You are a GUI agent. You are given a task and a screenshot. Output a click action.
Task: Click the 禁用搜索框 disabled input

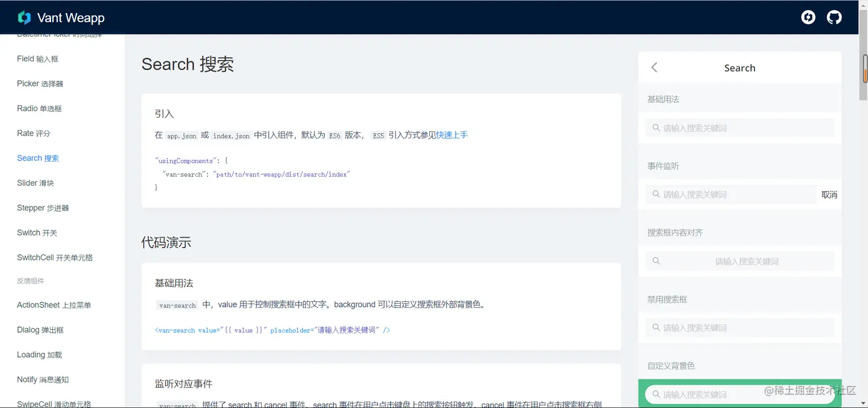pyautogui.click(x=740, y=327)
